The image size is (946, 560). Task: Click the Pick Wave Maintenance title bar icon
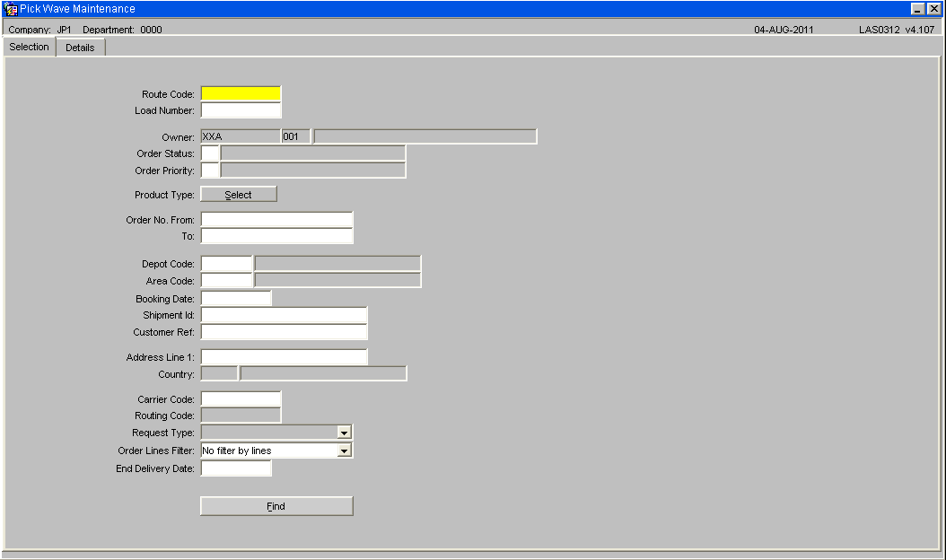pyautogui.click(x=10, y=9)
